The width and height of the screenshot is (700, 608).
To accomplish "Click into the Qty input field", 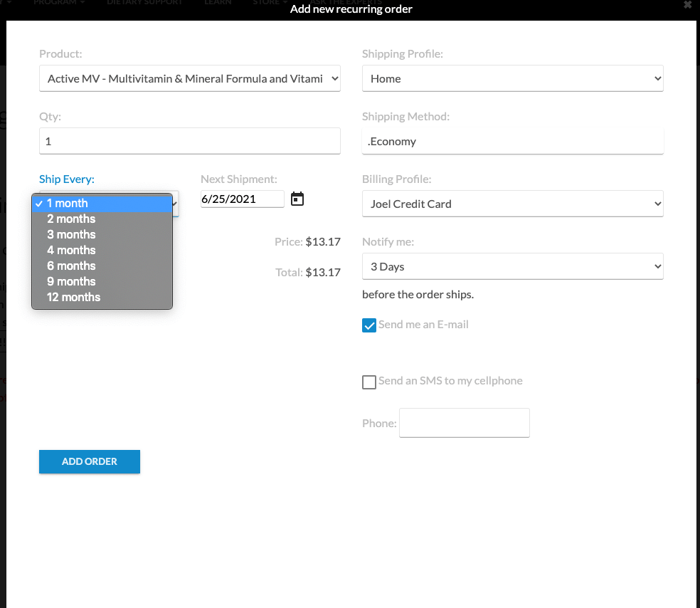I will 190,141.
